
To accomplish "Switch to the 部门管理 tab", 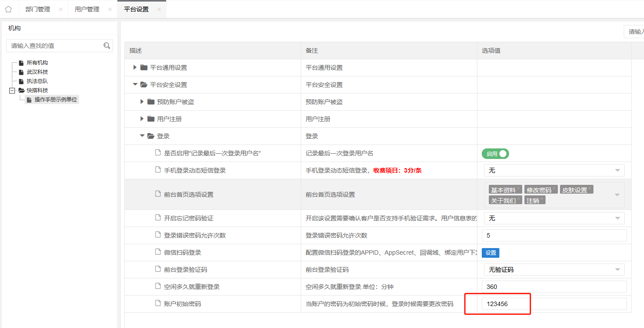I will coord(38,9).
